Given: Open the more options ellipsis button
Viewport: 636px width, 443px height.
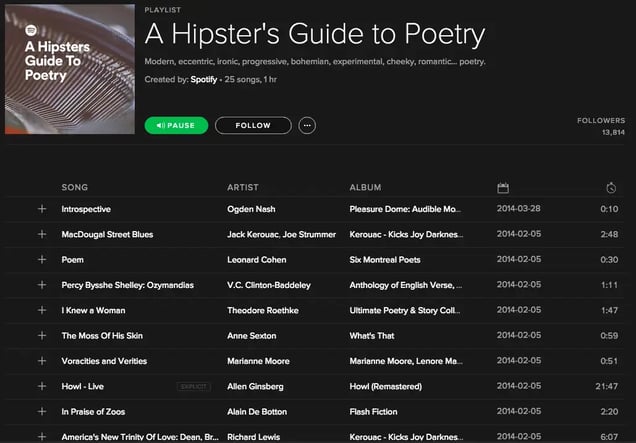Looking at the screenshot, I should point(307,125).
